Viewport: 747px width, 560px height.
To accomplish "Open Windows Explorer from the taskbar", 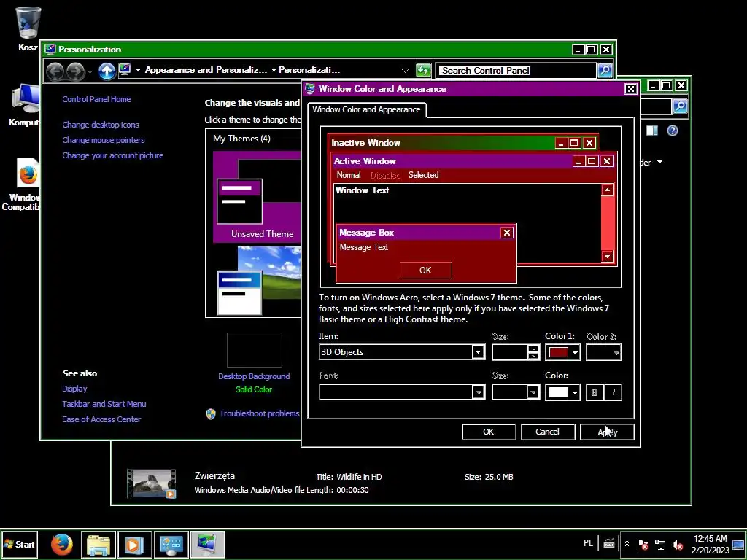I will pos(98,544).
